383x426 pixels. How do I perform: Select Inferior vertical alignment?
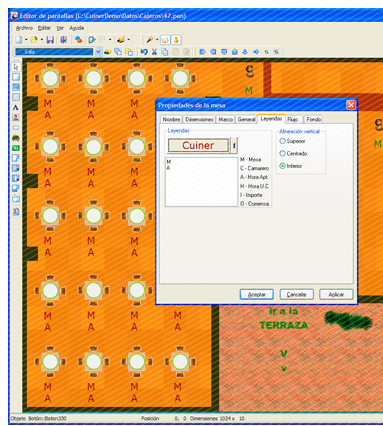pos(282,166)
